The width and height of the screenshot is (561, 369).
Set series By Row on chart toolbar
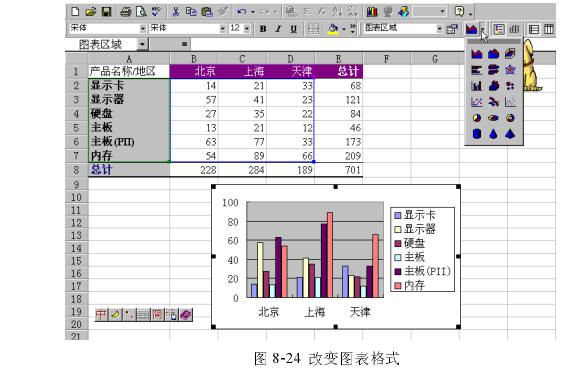tap(534, 29)
